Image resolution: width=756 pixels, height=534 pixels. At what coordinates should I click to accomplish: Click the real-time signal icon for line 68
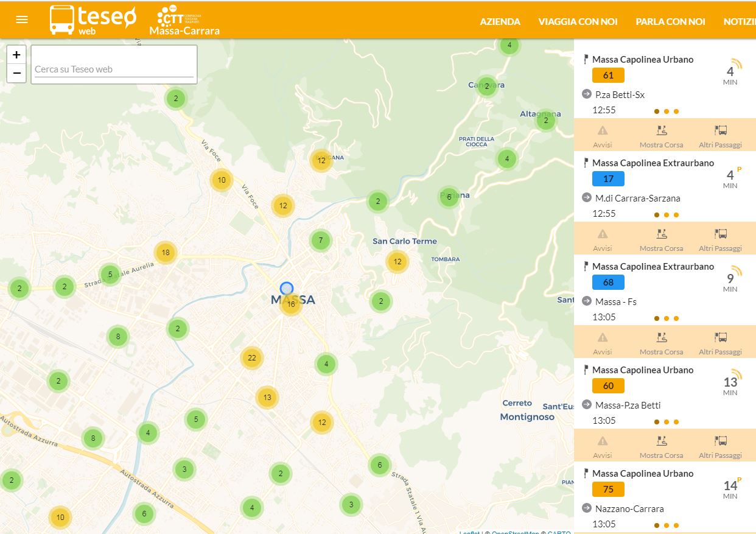[x=737, y=270]
